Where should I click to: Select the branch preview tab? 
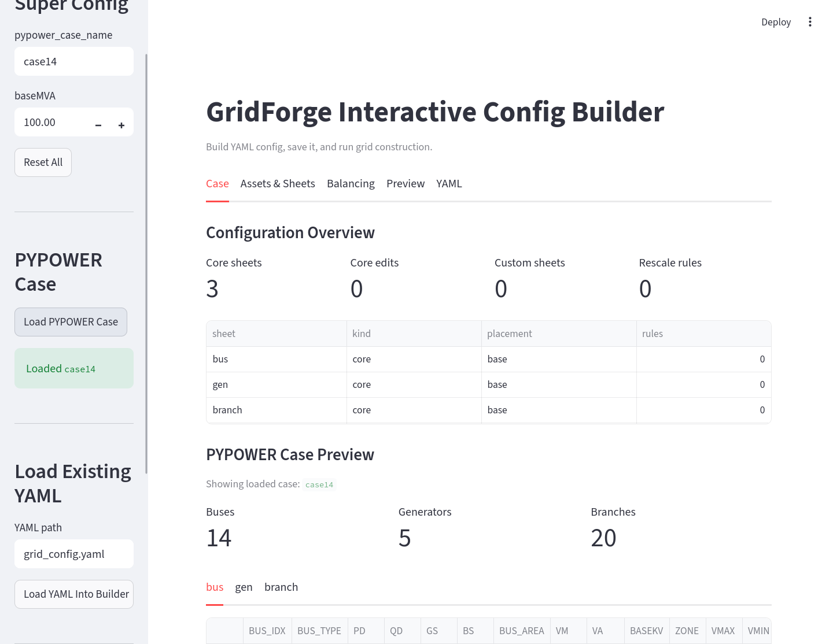(x=281, y=587)
